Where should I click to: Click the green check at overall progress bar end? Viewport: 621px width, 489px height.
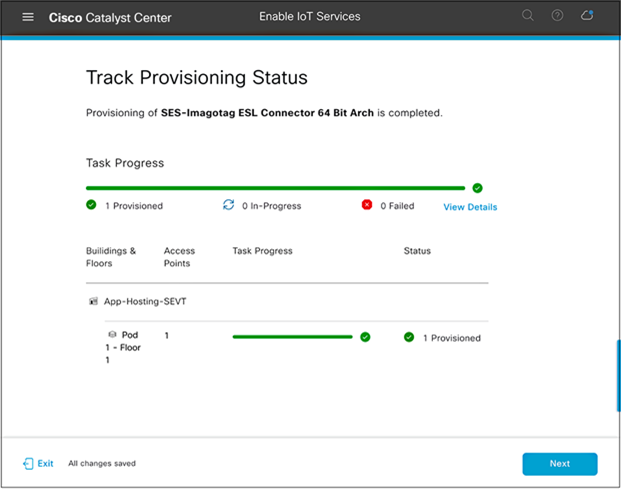pyautogui.click(x=477, y=188)
